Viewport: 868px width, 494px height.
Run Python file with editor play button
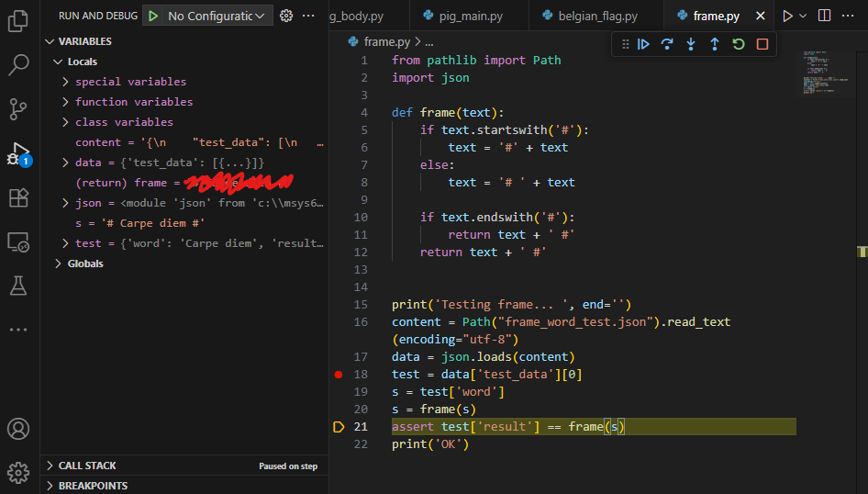pos(787,16)
